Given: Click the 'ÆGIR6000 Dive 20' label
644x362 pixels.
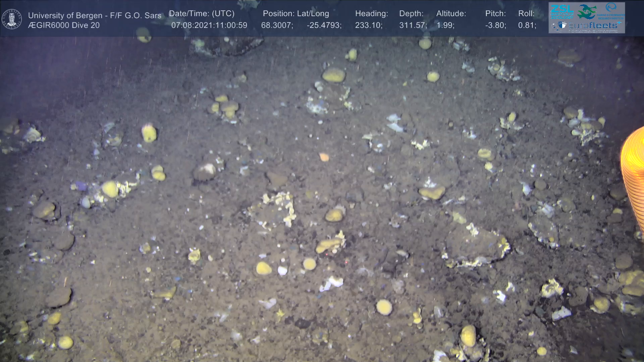Looking at the screenshot, I should 64,25.
